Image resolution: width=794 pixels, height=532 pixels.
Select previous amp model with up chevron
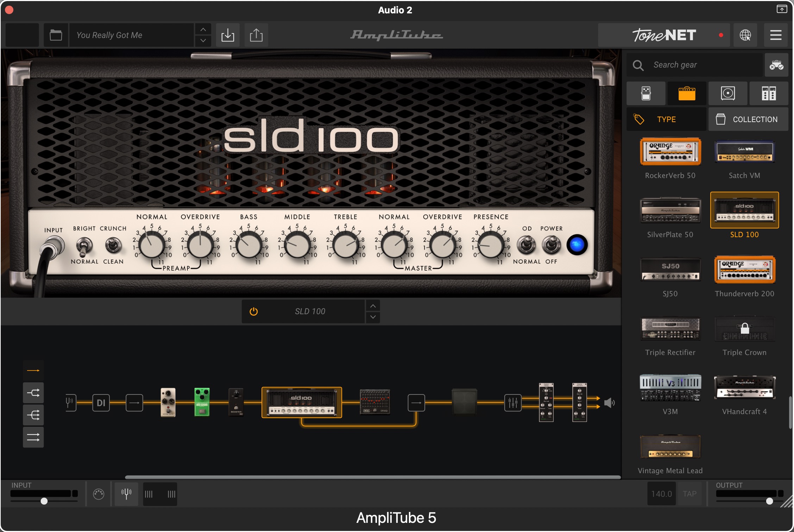[x=373, y=306]
